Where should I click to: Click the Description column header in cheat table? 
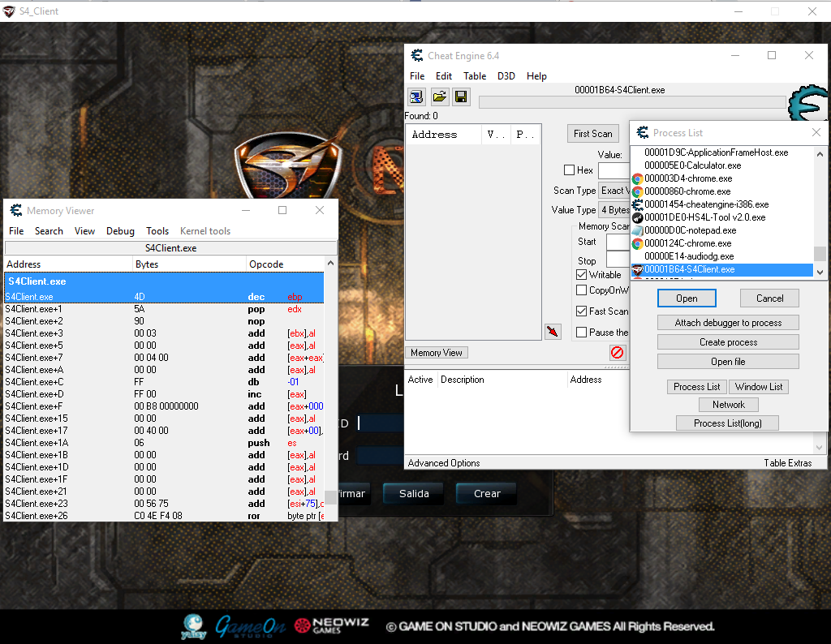click(x=502, y=380)
